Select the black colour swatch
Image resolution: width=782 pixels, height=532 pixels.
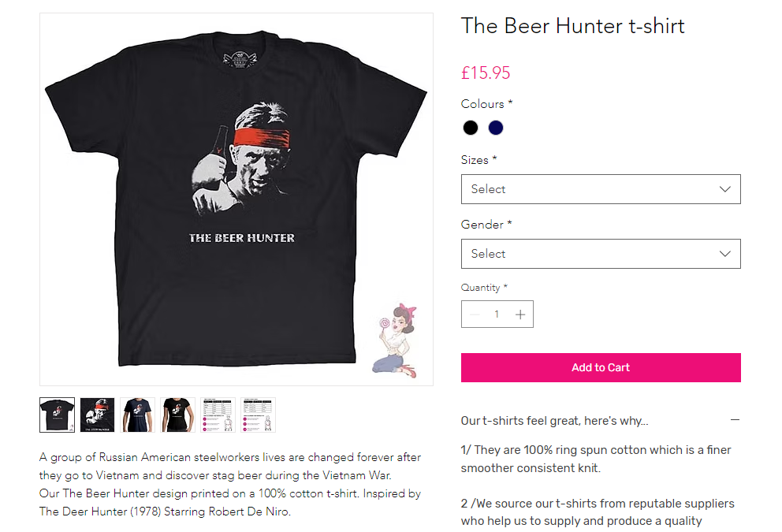[471, 128]
